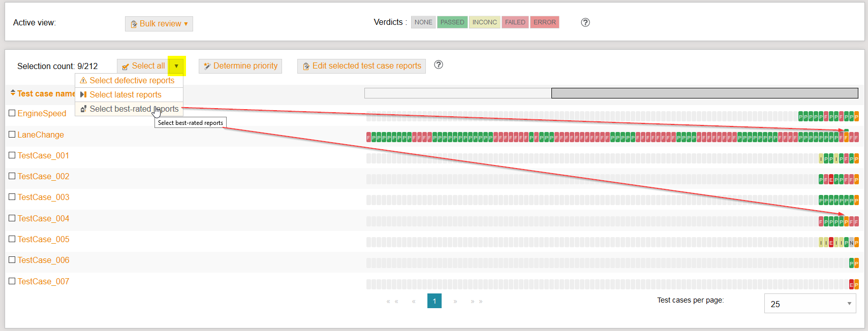This screenshot has height=331, width=868.
Task: Click help icon next to Edit selected reports
Action: tap(439, 65)
